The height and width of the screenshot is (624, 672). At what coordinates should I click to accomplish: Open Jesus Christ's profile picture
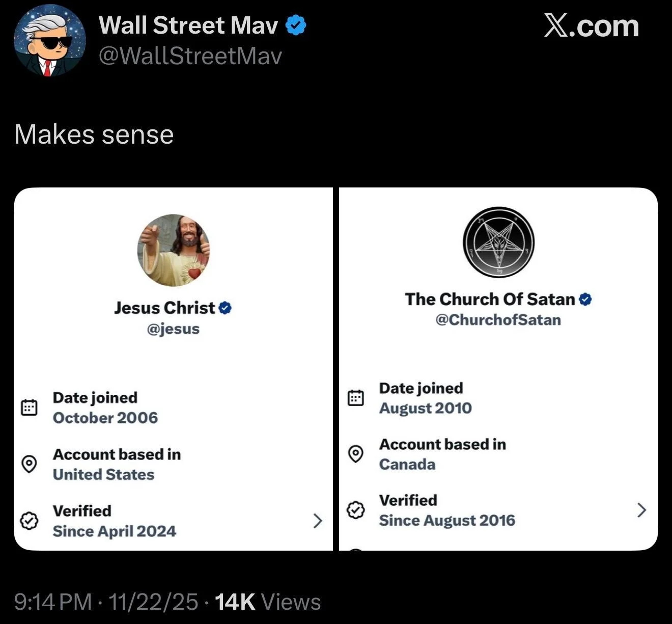pyautogui.click(x=174, y=250)
